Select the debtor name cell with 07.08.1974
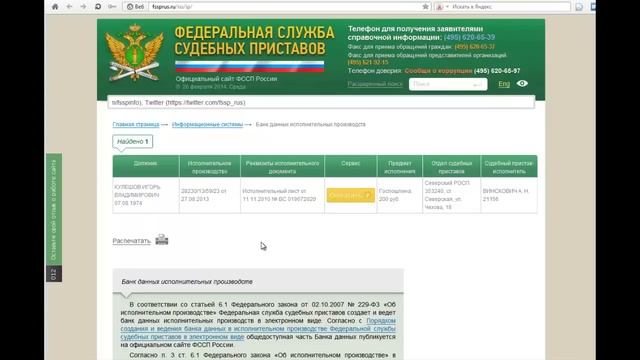This screenshot has width=640, height=360. tap(145, 195)
